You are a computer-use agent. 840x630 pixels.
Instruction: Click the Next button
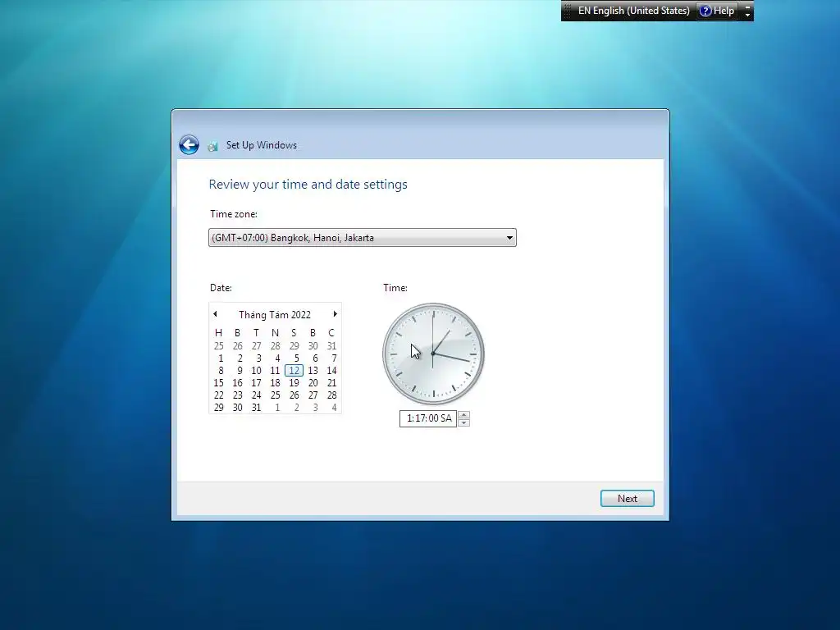(627, 498)
